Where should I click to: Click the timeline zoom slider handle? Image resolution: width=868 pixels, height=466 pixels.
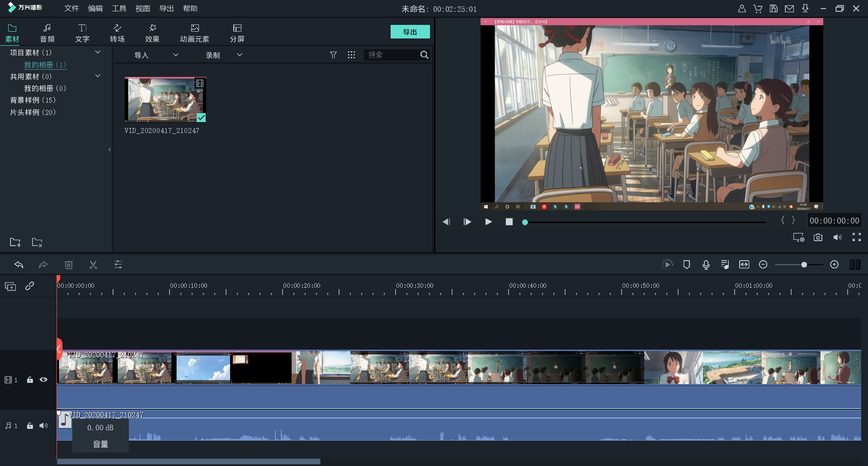coord(804,265)
